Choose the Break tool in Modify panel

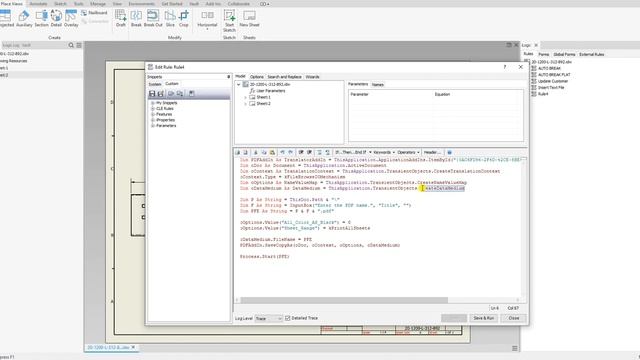(x=136, y=19)
